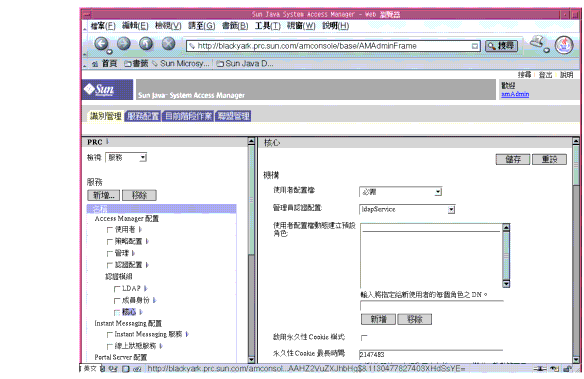Check the LDAP module checkbox

[117, 289]
